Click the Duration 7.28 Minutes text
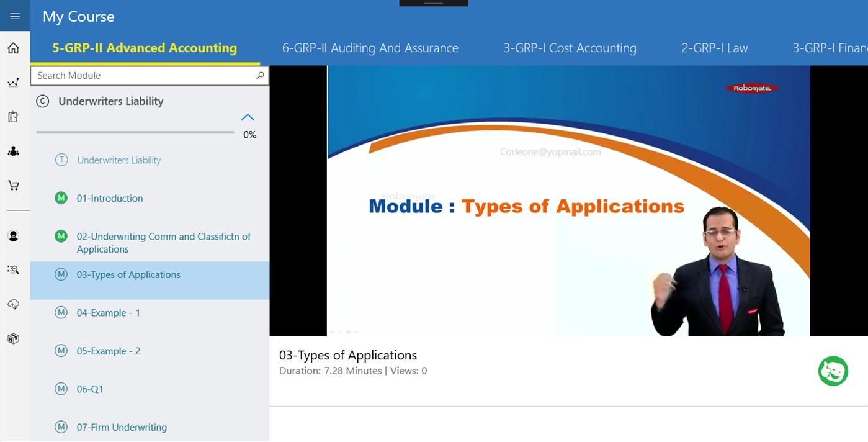The height and width of the screenshot is (442, 868). [x=331, y=371]
